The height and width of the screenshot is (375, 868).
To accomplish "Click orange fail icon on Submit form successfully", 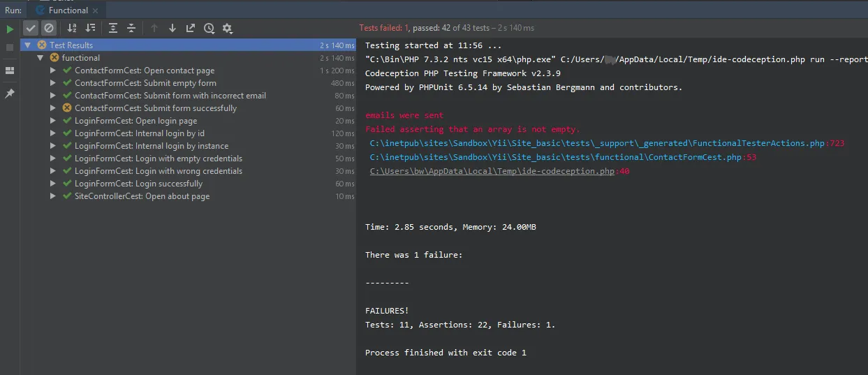I will pos(67,108).
